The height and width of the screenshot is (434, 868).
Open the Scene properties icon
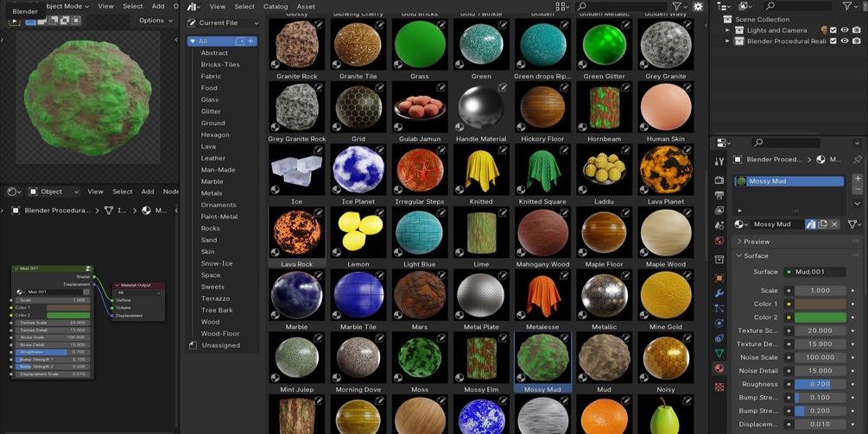click(x=719, y=225)
